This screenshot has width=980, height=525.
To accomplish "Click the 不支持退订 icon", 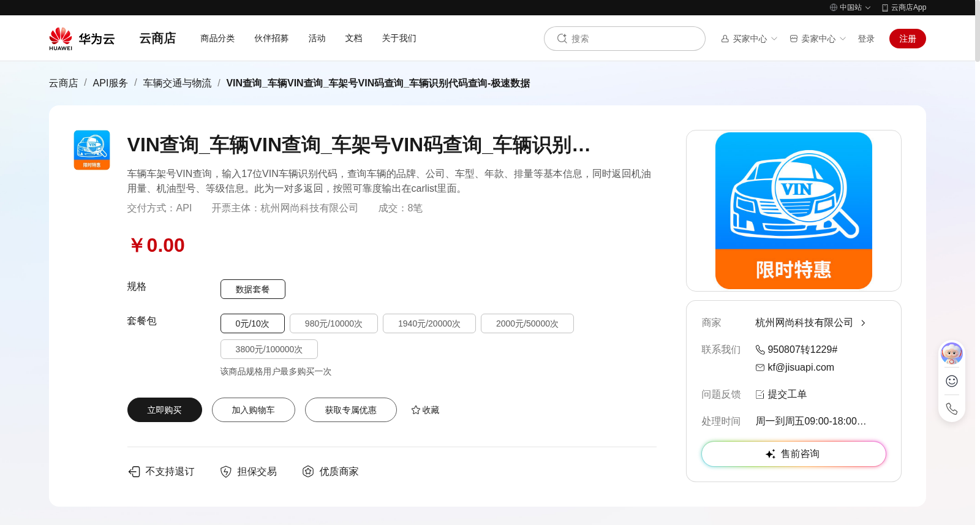I will coord(134,471).
